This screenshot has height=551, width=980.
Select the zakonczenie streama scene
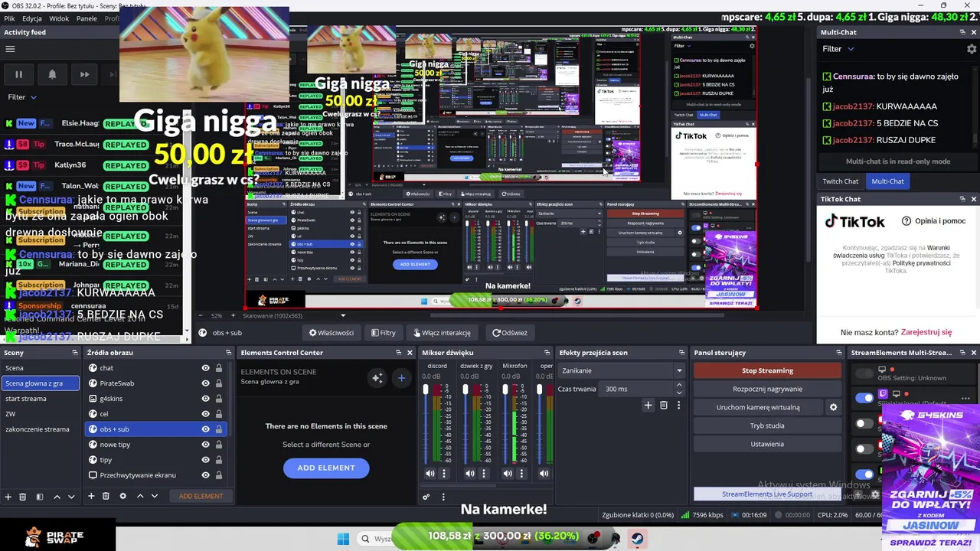(x=40, y=429)
